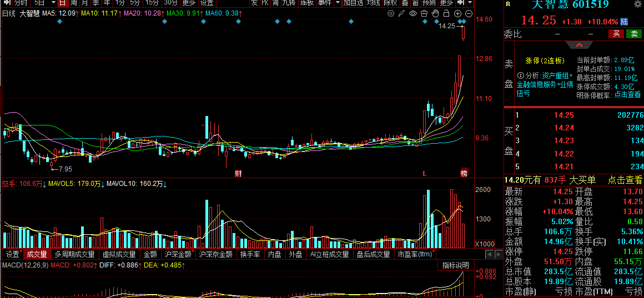644x298 pixels.
Task: Select the 市盈率(ttm) tab
Action: click(414, 254)
